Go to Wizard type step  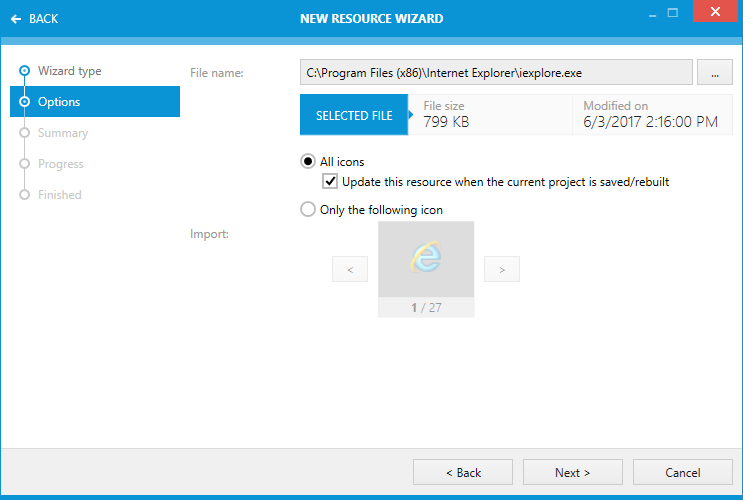69,71
